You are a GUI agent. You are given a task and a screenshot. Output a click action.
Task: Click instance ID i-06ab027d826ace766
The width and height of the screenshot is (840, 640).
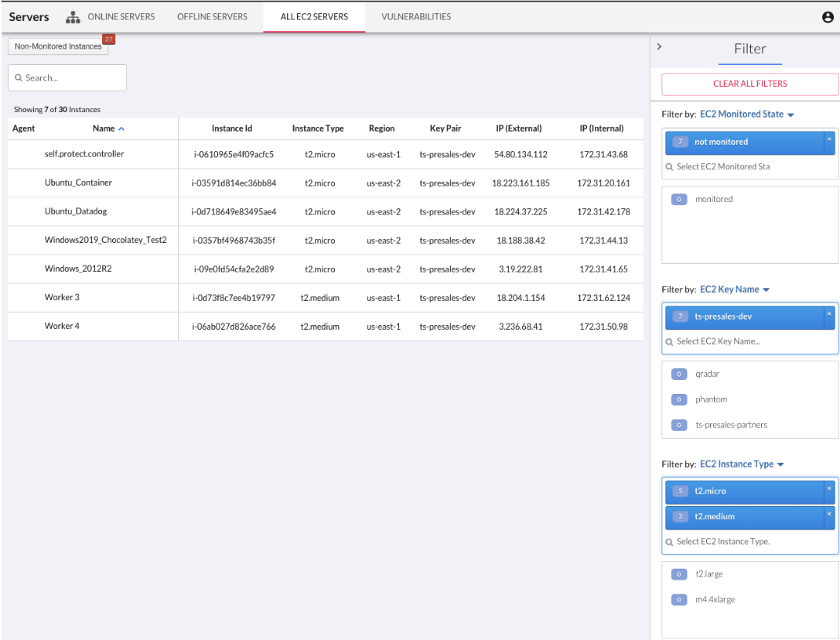tap(234, 327)
